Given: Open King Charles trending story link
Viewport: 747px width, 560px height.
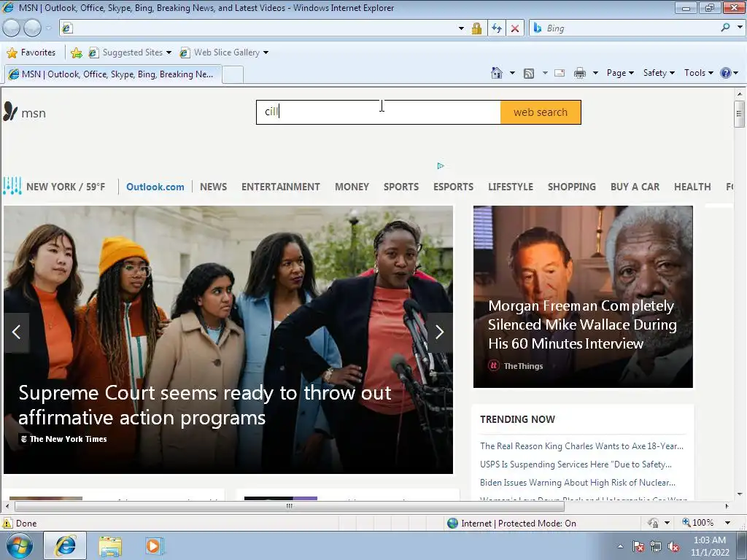Looking at the screenshot, I should [x=581, y=446].
